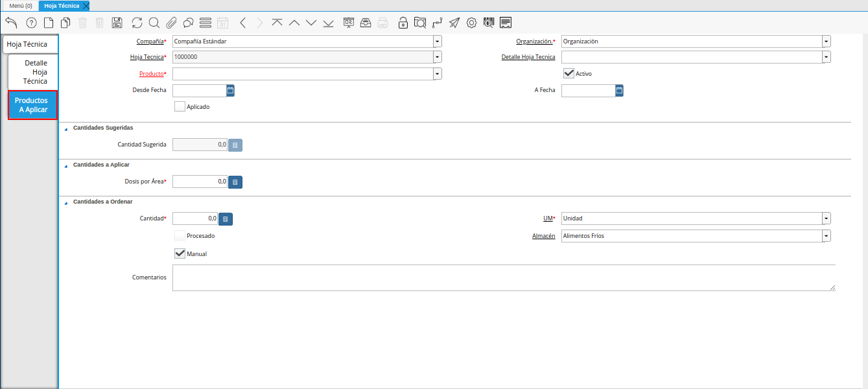Image resolution: width=868 pixels, height=389 pixels.
Task: Select the Productos A Aplicar tab
Action: click(32, 105)
